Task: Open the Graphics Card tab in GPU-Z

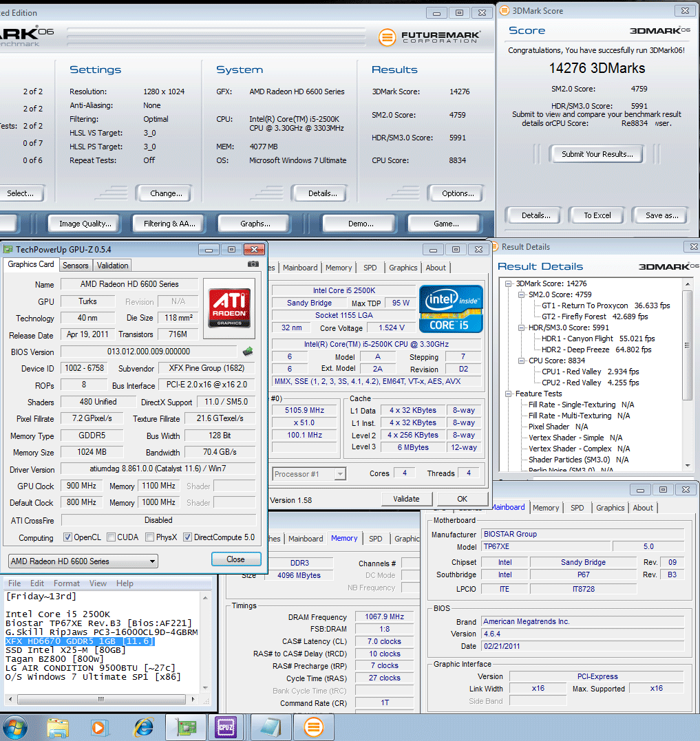Action: tap(31, 265)
